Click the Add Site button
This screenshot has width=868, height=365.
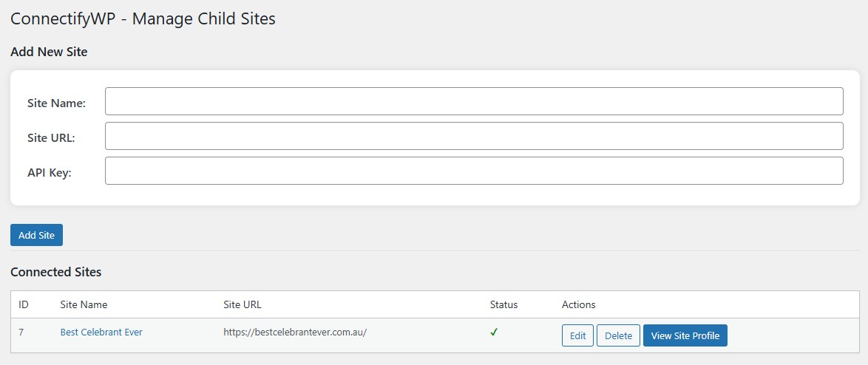[36, 235]
